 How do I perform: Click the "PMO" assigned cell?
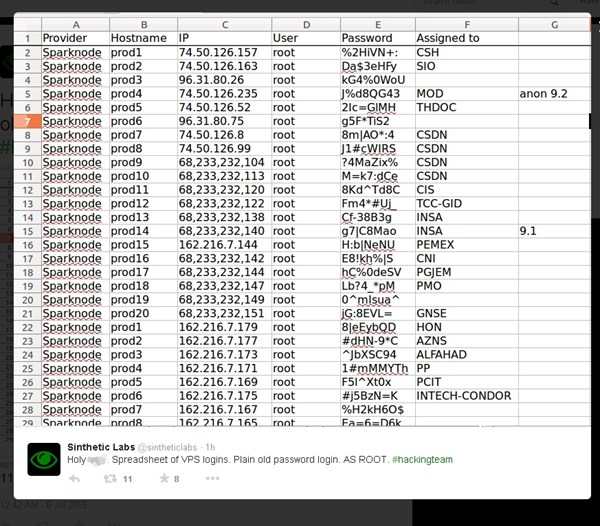pos(467,286)
